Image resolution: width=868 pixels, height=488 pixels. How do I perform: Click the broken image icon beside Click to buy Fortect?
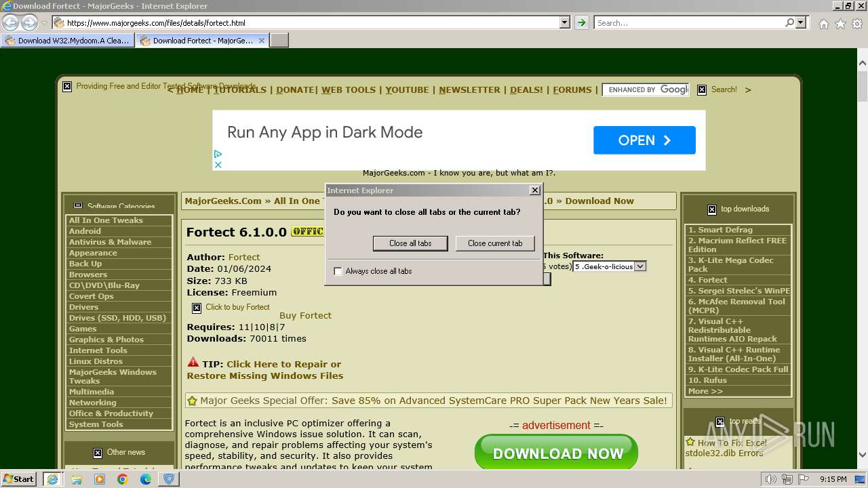tap(197, 308)
